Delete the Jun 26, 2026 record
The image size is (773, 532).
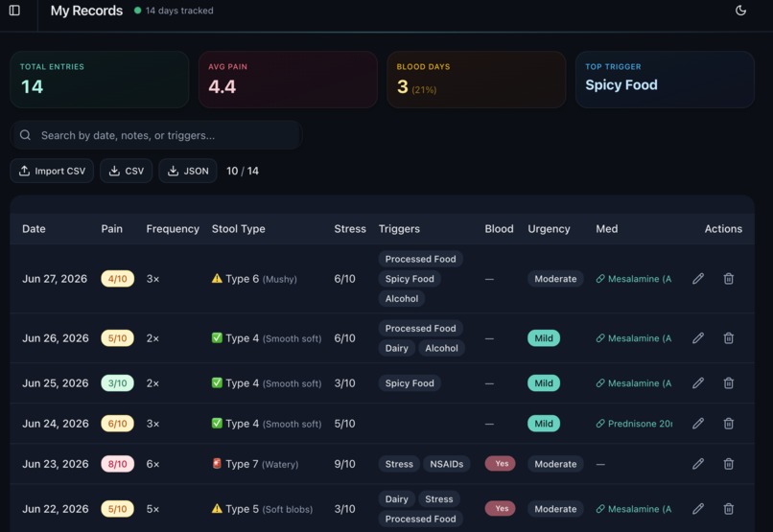[729, 338]
